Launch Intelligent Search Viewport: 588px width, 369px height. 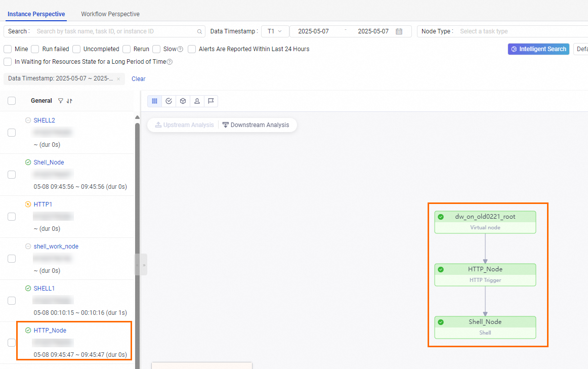[x=538, y=49]
